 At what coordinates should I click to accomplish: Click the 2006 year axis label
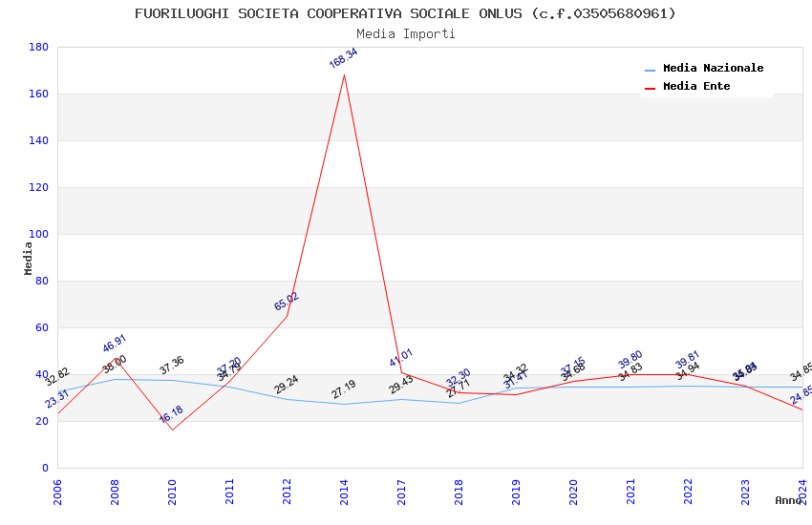(x=57, y=492)
